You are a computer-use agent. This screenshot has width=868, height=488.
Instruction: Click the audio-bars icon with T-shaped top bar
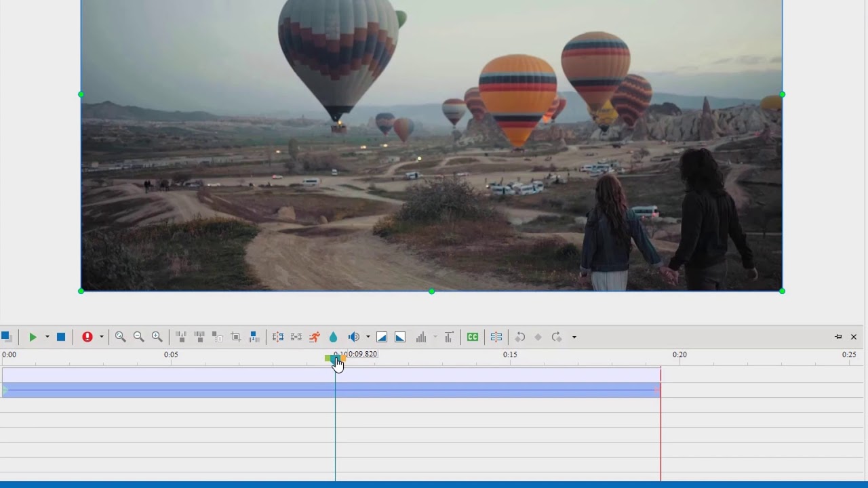[449, 337]
